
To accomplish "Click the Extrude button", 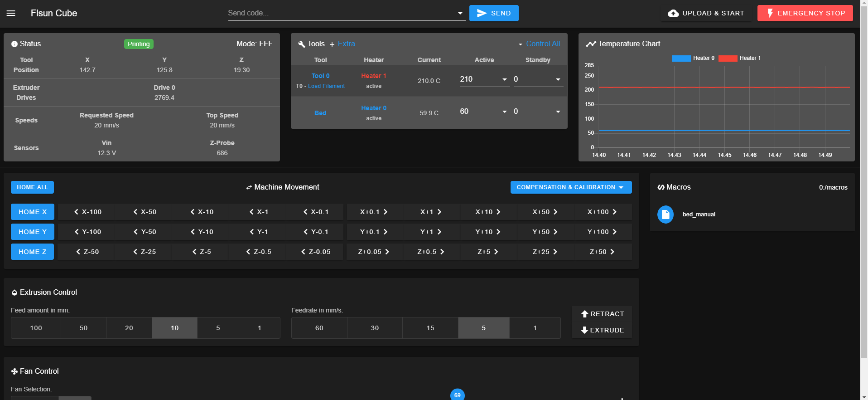I will click(602, 330).
